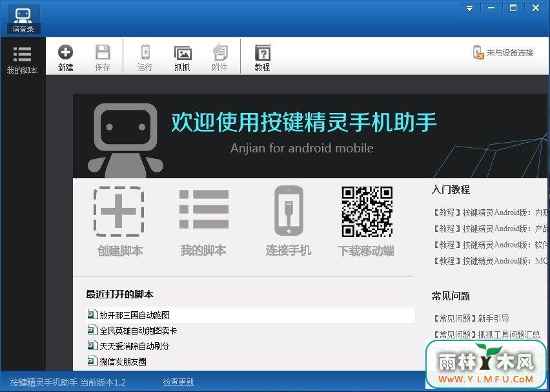Image resolution: width=550 pixels, height=392 pixels.
Task: Open recent script 天天爱消除自动刷分
Action: [134, 346]
